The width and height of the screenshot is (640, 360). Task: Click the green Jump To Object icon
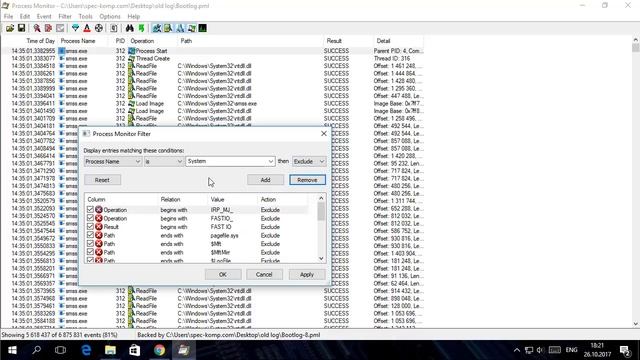(x=141, y=28)
